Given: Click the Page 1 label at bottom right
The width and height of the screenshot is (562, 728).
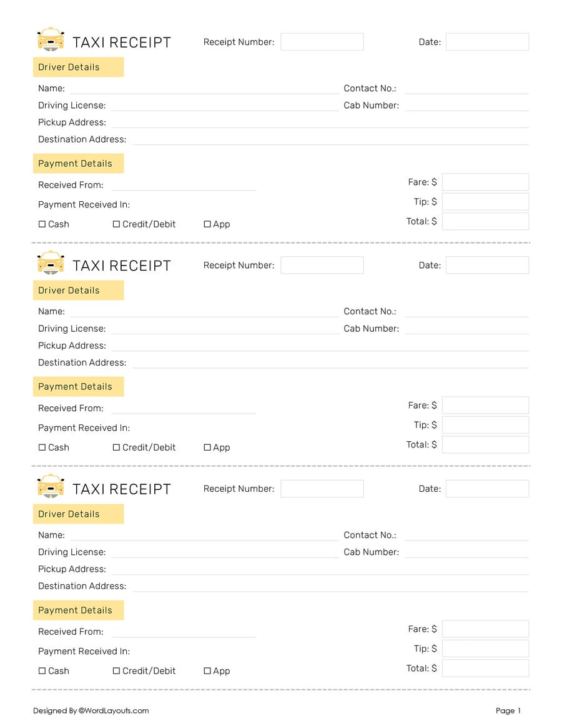Looking at the screenshot, I should 508,711.
